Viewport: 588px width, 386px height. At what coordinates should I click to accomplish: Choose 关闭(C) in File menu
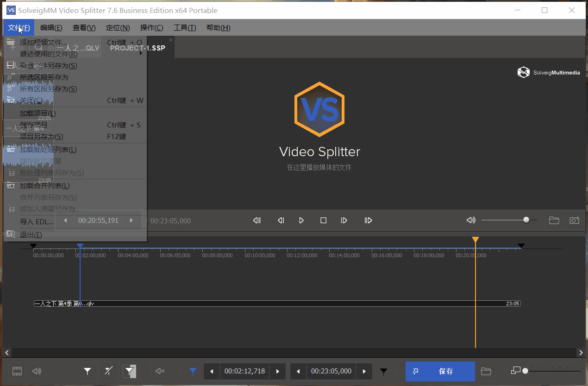pyautogui.click(x=75, y=101)
